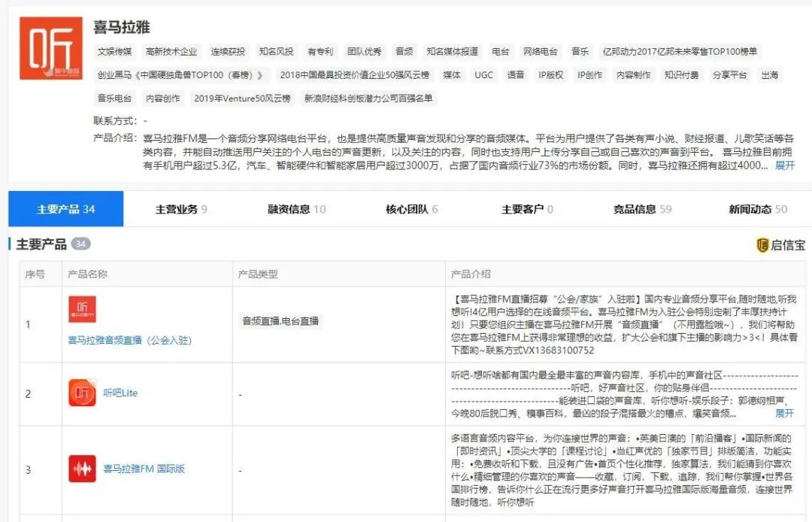Click the 内容创作 tag

163,99
